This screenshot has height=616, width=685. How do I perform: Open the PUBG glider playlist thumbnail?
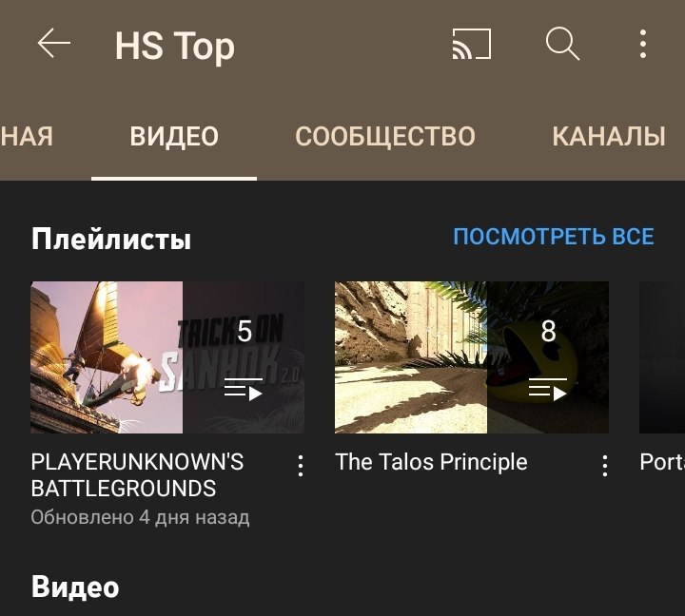pyautogui.click(x=167, y=357)
